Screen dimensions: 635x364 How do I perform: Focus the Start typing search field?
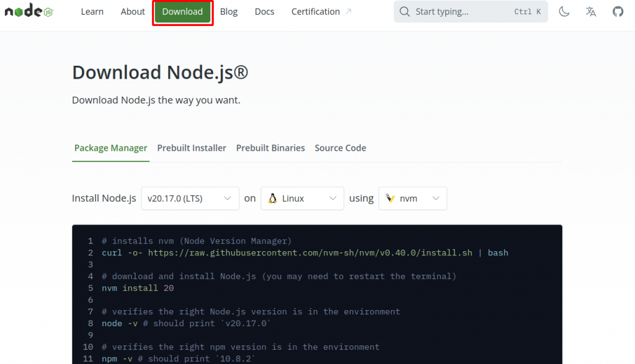(471, 11)
